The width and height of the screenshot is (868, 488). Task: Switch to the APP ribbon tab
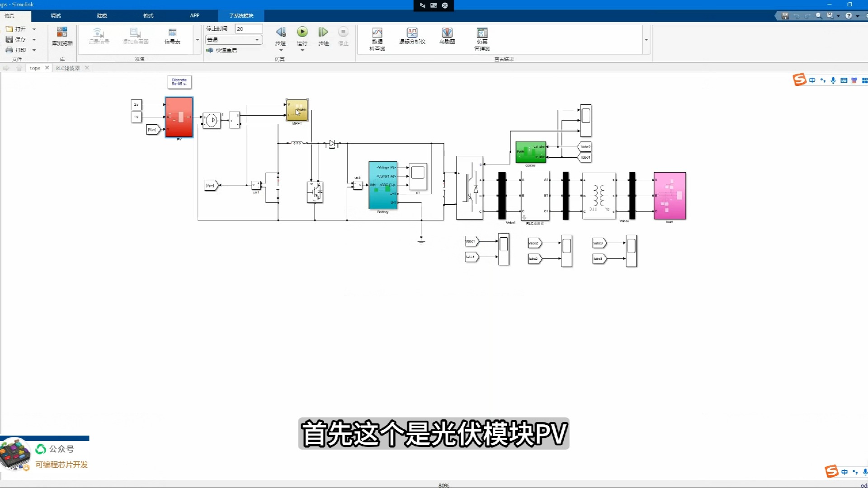[195, 15]
